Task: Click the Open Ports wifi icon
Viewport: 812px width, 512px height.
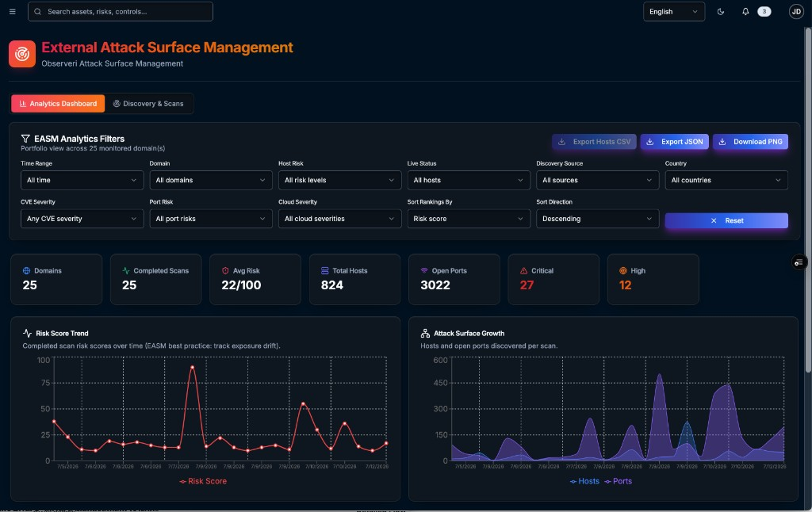Action: point(424,271)
